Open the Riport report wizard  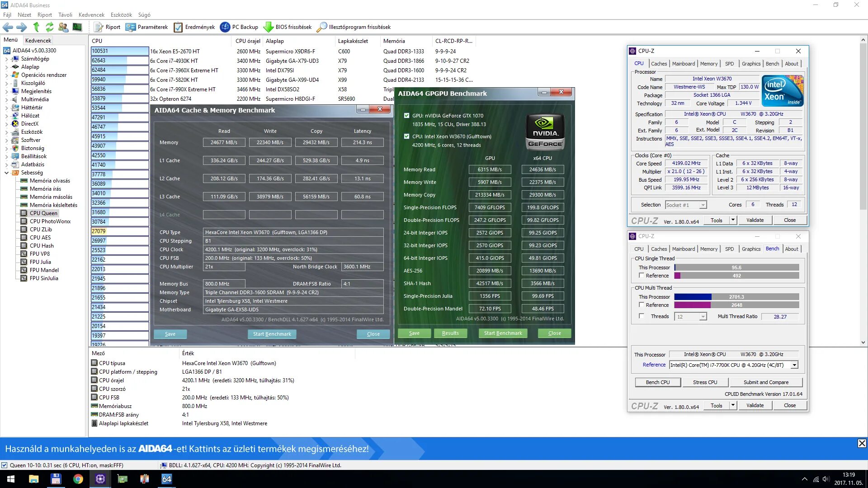point(107,27)
